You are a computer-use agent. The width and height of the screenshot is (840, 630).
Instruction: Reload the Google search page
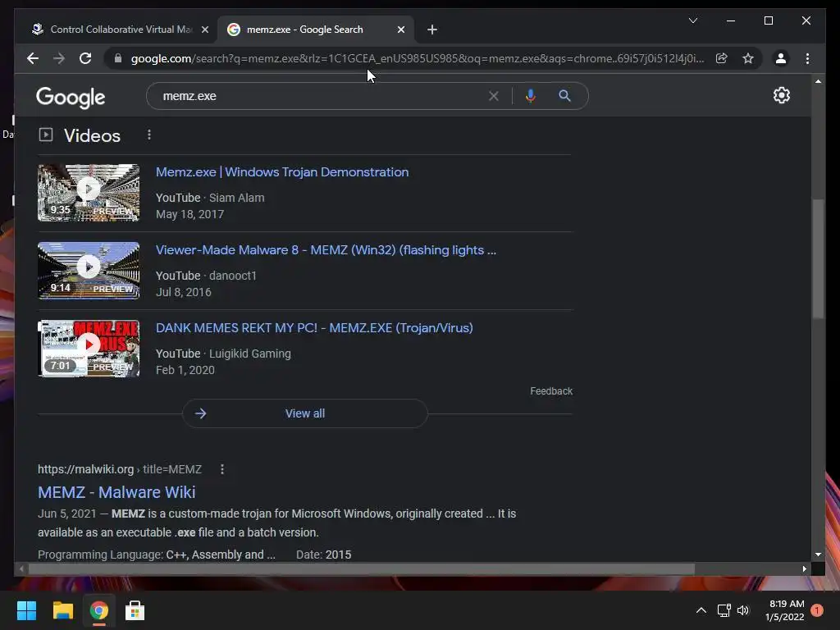pos(85,58)
